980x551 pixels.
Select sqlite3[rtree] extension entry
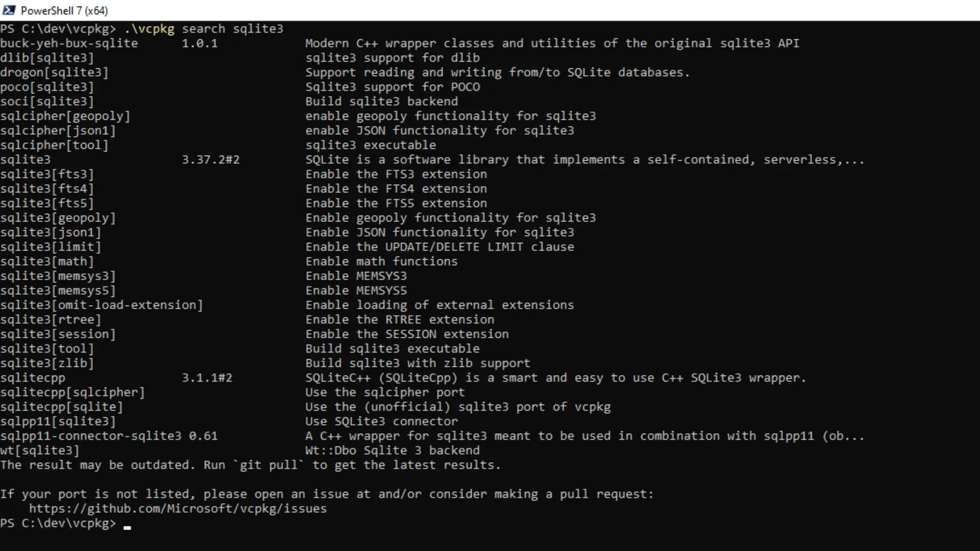51,319
